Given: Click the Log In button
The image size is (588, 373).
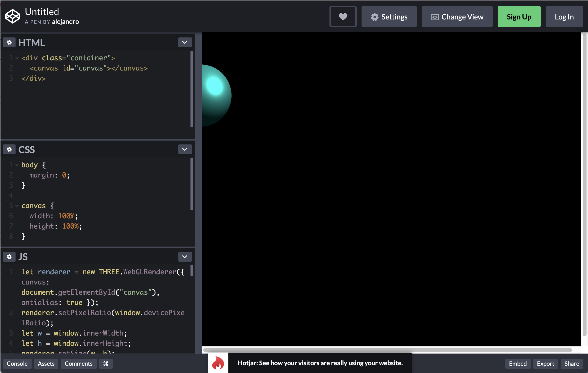Looking at the screenshot, I should pyautogui.click(x=564, y=17).
